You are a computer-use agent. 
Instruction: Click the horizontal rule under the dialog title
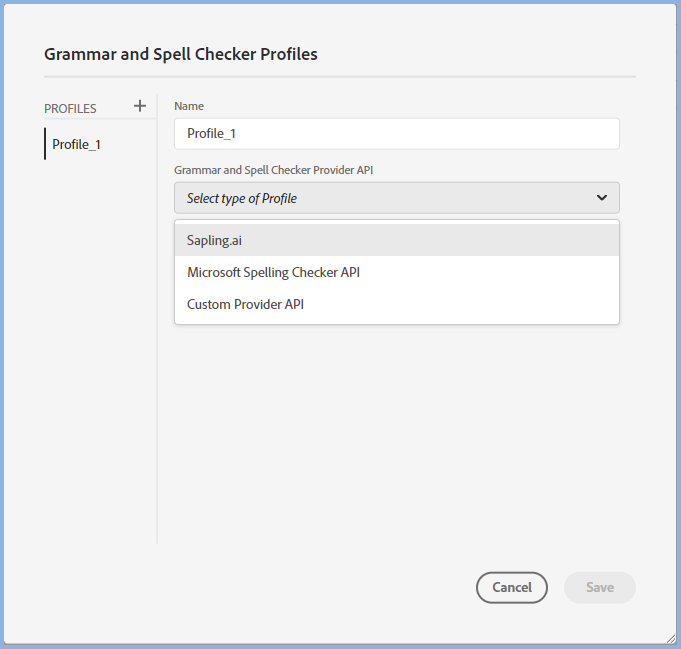(340, 76)
